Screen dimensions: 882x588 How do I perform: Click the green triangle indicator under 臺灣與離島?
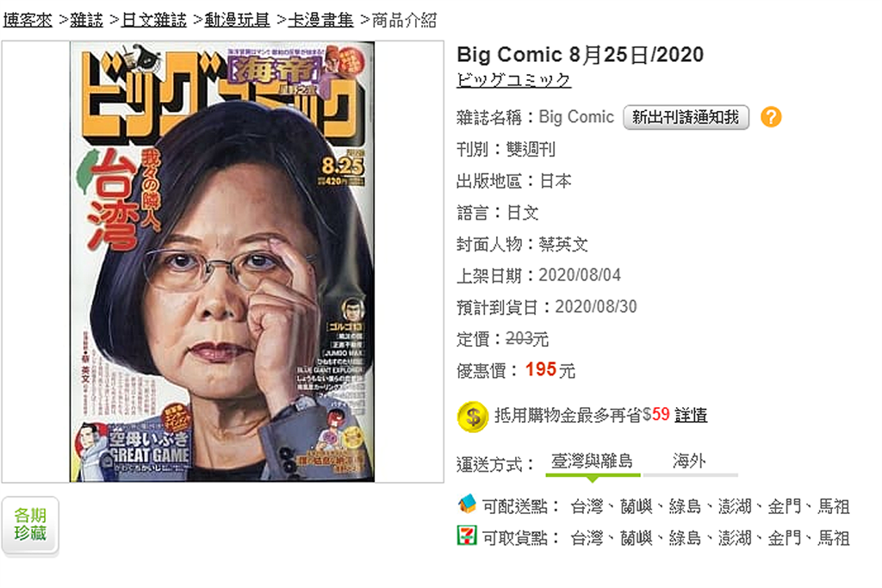click(593, 479)
